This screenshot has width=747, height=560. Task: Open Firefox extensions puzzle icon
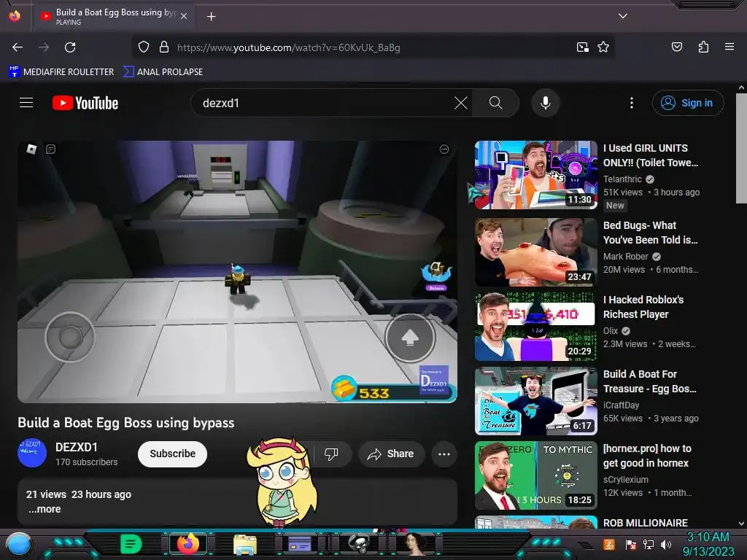703,47
